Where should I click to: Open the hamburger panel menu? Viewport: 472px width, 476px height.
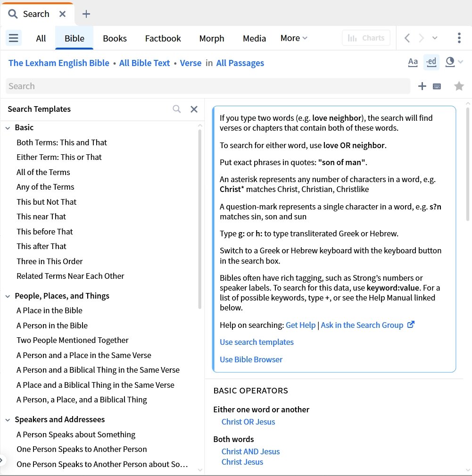(x=13, y=38)
